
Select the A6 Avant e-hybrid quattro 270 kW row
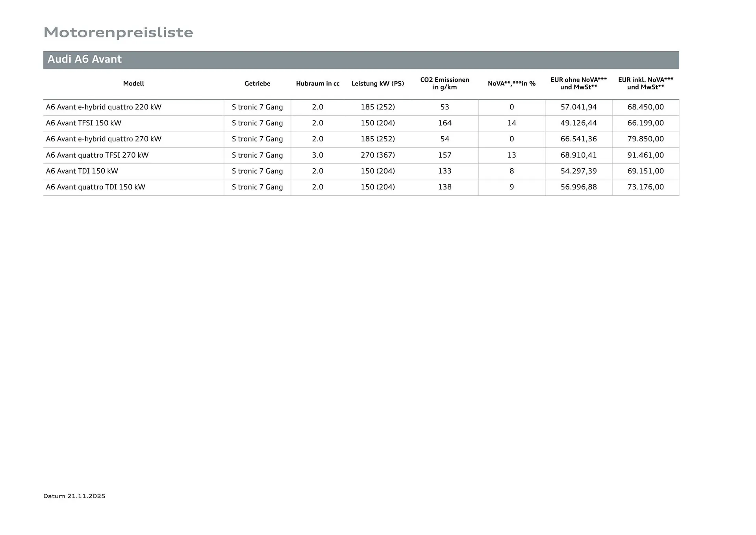pos(104,139)
